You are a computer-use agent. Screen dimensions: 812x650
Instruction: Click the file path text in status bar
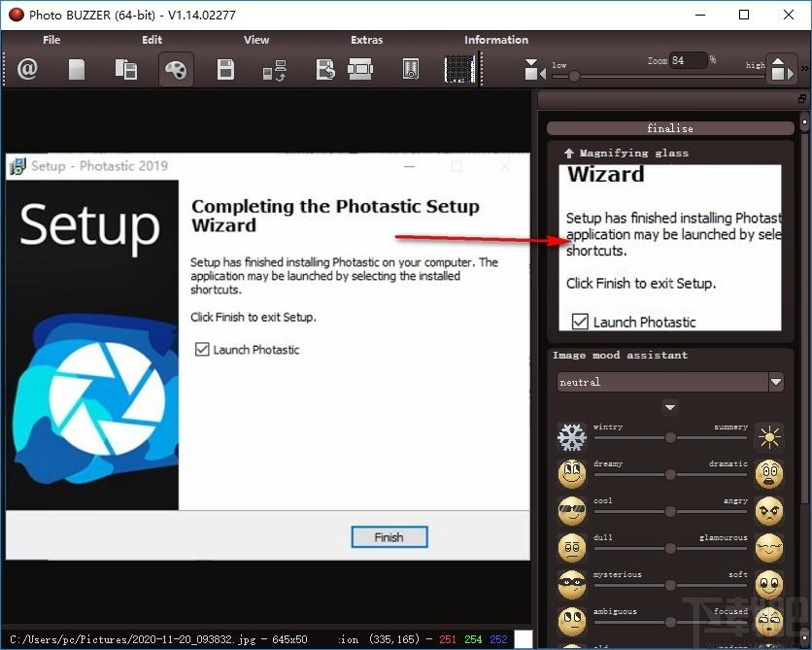point(132,639)
